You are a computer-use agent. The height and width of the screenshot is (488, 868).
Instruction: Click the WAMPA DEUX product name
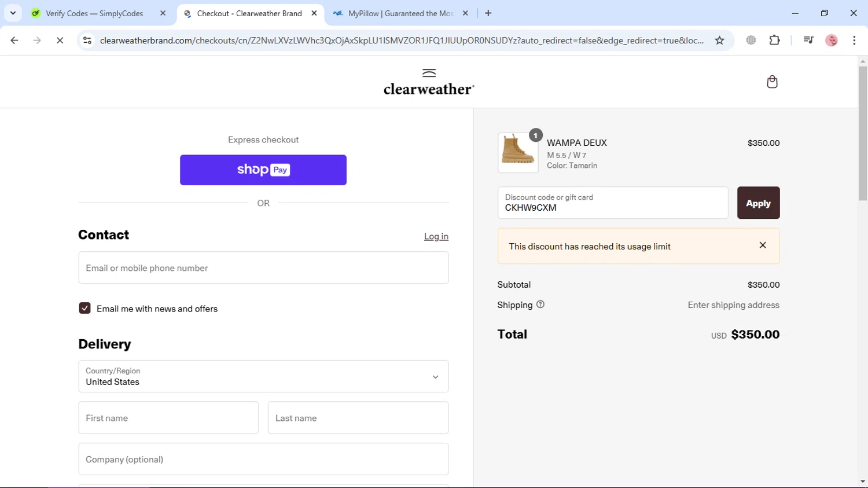point(577,143)
